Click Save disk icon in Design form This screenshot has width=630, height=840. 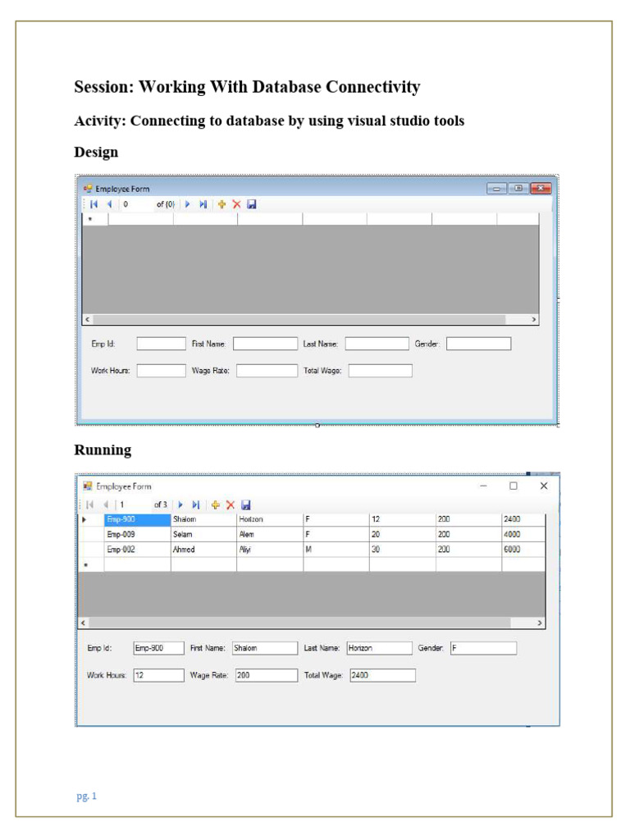coord(252,204)
